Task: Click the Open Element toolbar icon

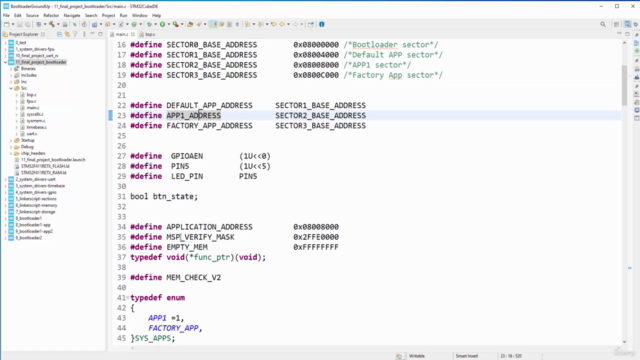Action: point(190,24)
